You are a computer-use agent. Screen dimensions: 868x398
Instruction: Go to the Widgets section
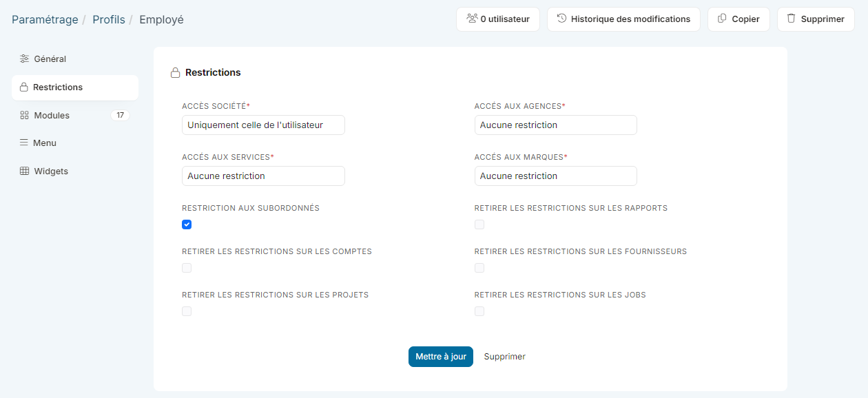coord(75,171)
